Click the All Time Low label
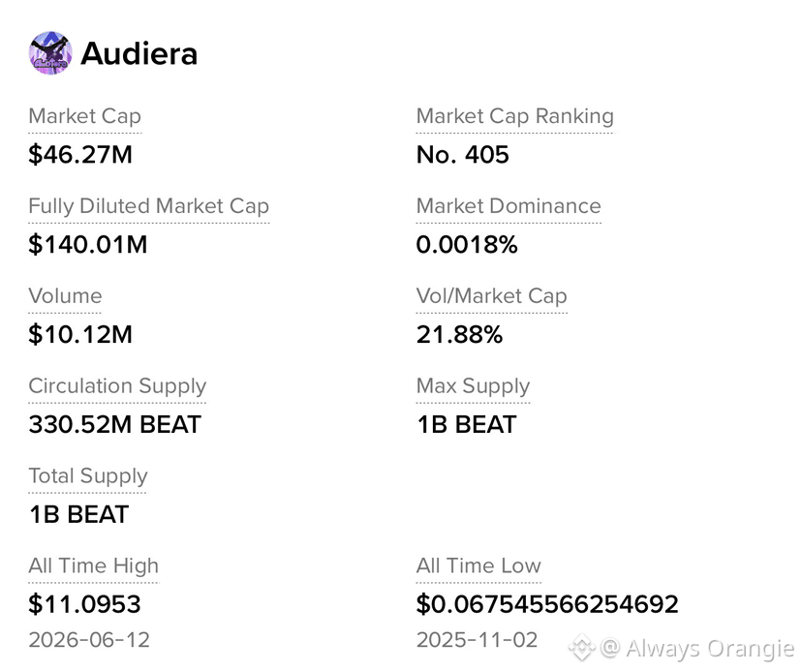Viewport: 802px width, 672px height. 478,565
